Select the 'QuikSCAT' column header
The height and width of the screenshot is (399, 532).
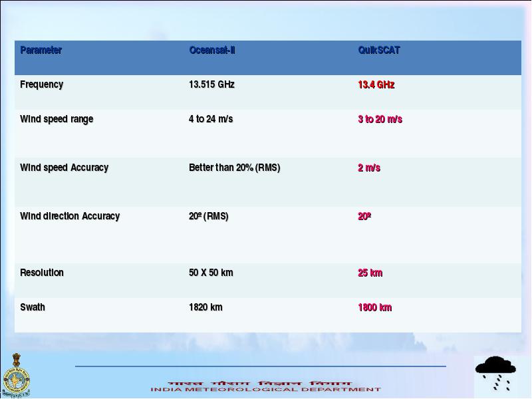pos(379,51)
